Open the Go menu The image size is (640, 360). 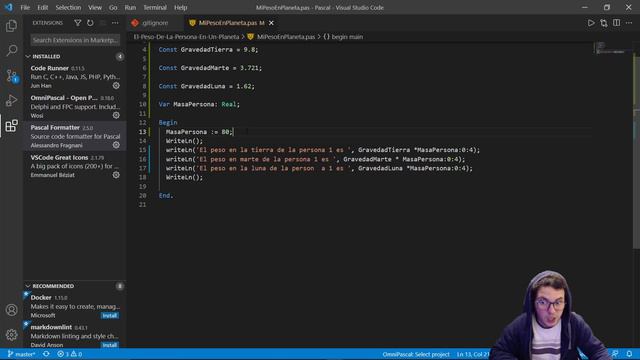113,7
